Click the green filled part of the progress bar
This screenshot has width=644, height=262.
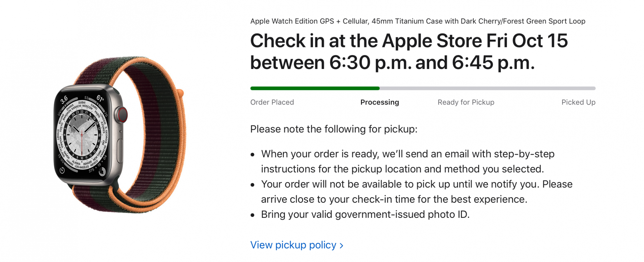(x=315, y=88)
